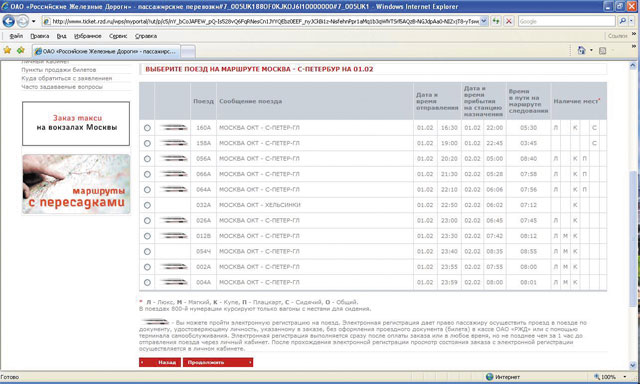Click e-registration train icon in row 158А
The image size is (640, 384).
point(173,143)
